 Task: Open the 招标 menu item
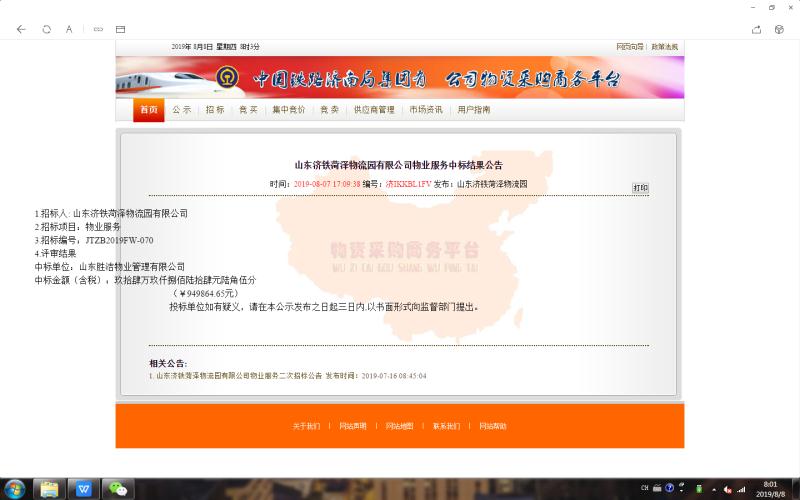pyautogui.click(x=215, y=110)
